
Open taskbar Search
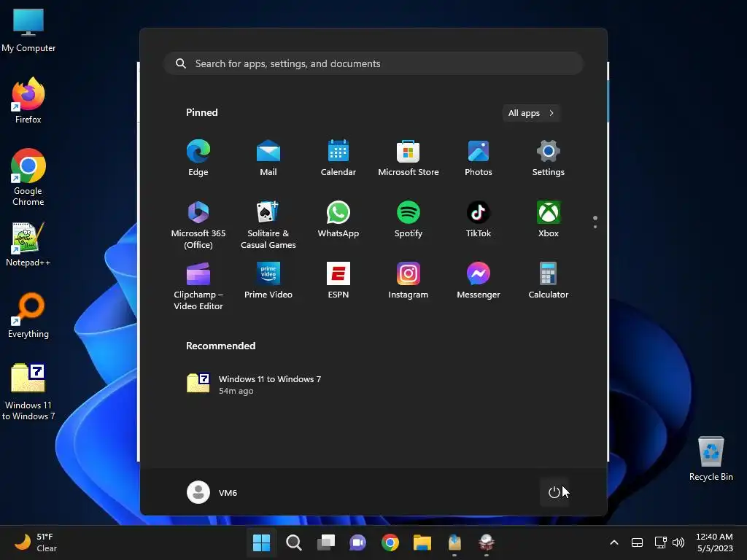coord(293,542)
